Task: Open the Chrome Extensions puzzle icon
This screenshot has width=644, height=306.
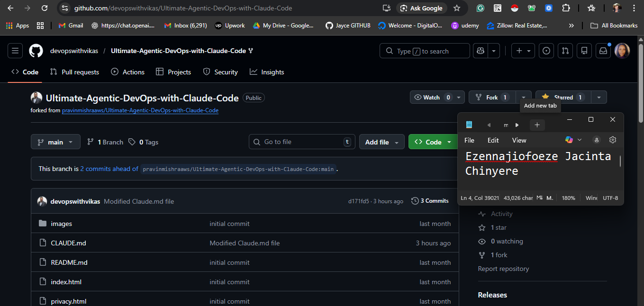Action: tap(566, 8)
